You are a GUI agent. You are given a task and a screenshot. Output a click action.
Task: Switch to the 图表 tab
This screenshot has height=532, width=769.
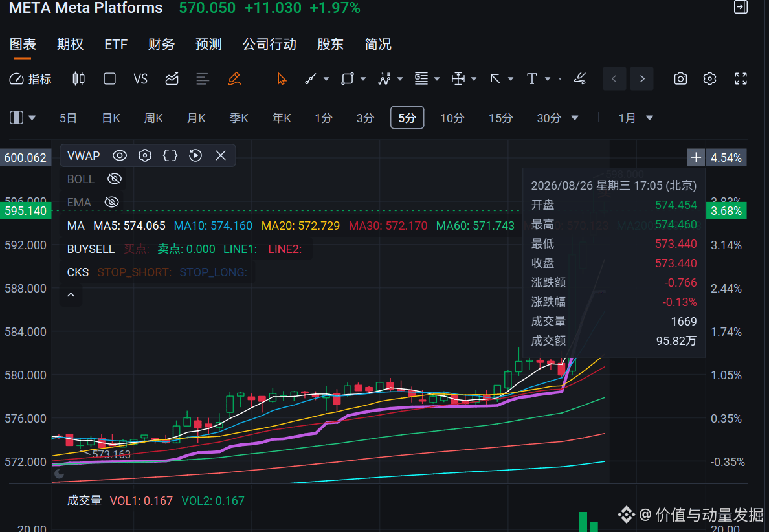click(23, 44)
